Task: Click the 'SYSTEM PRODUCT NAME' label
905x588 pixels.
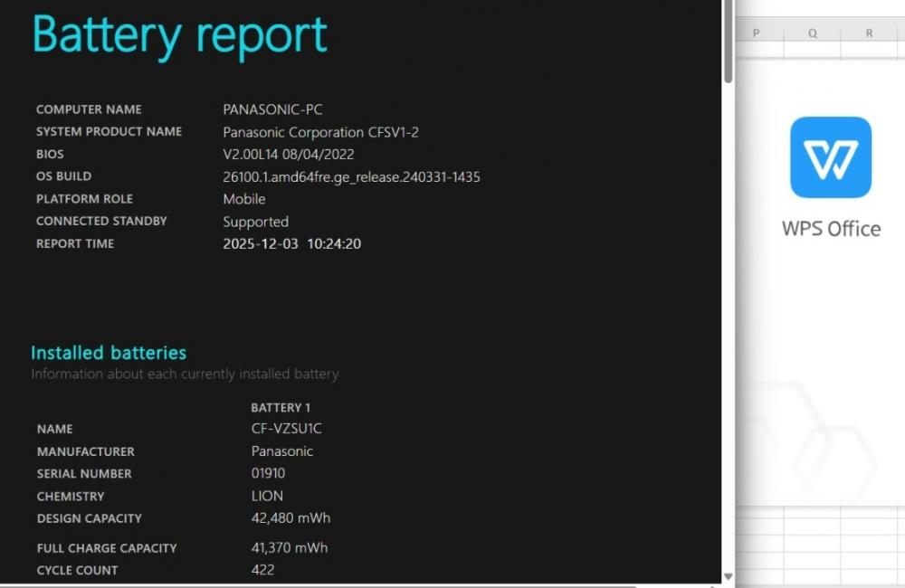Action: click(x=110, y=131)
